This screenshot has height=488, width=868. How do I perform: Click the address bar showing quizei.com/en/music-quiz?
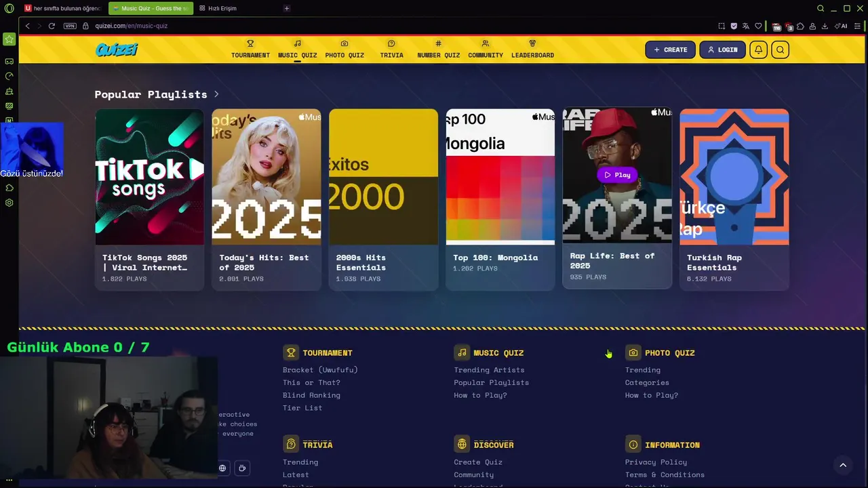(x=132, y=26)
